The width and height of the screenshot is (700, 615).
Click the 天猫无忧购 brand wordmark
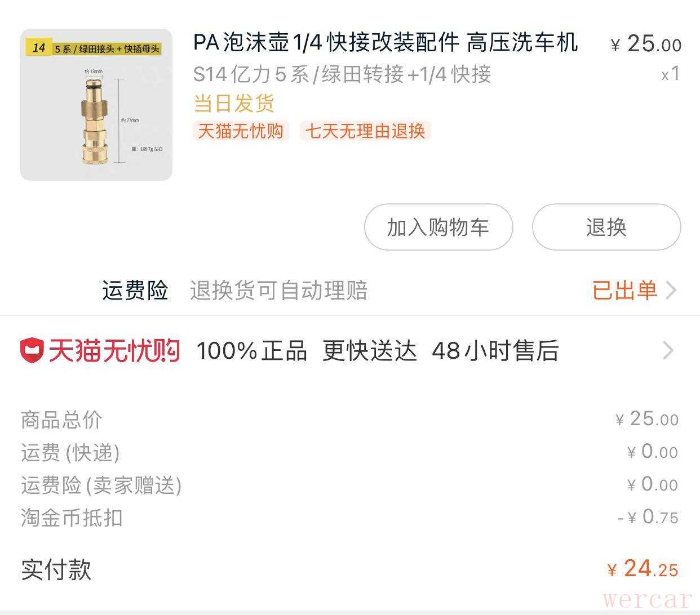click(114, 350)
